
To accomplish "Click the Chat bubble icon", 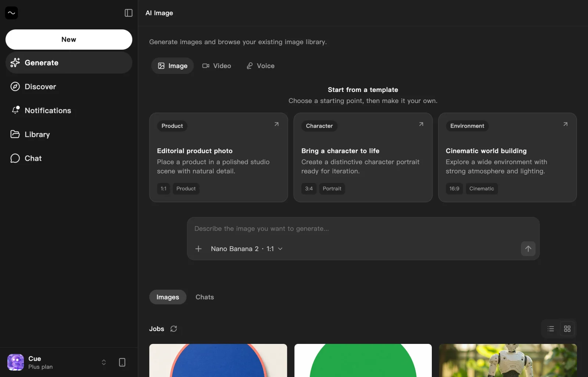I will pyautogui.click(x=15, y=158).
